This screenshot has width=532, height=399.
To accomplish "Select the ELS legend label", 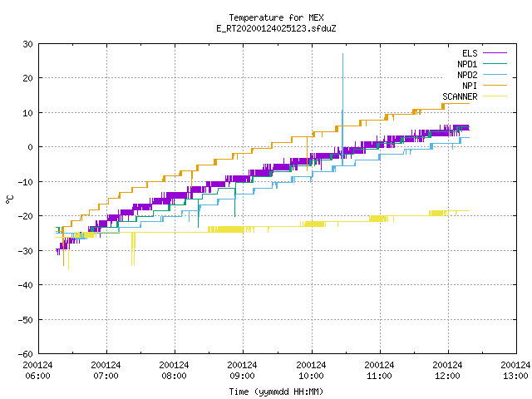I will tap(470, 53).
